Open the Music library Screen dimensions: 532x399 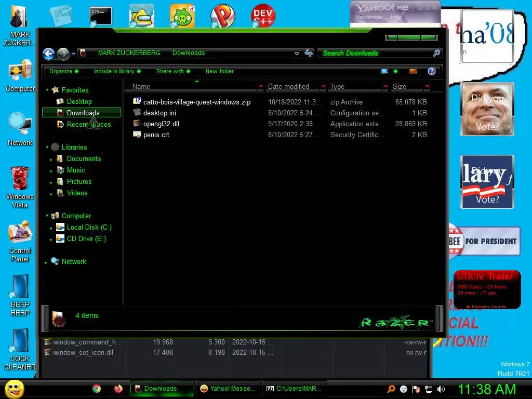click(x=76, y=170)
